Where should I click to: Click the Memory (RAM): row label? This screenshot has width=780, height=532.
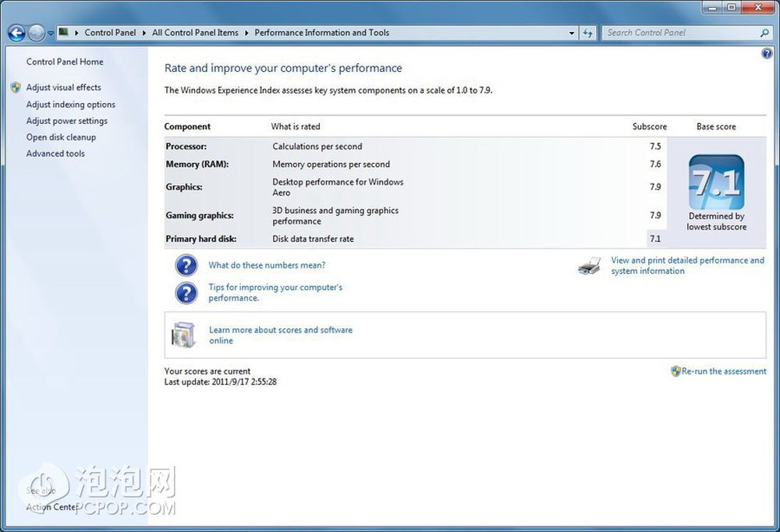click(x=197, y=165)
